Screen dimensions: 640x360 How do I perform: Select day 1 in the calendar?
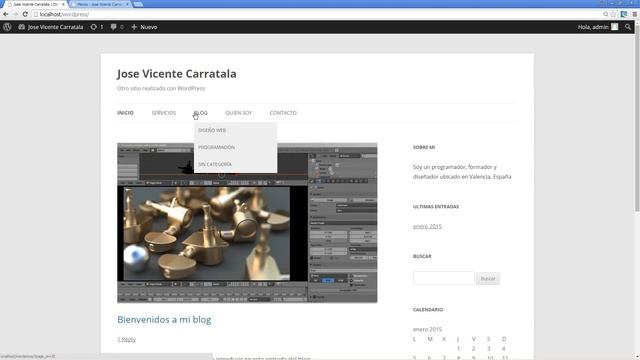[458, 349]
